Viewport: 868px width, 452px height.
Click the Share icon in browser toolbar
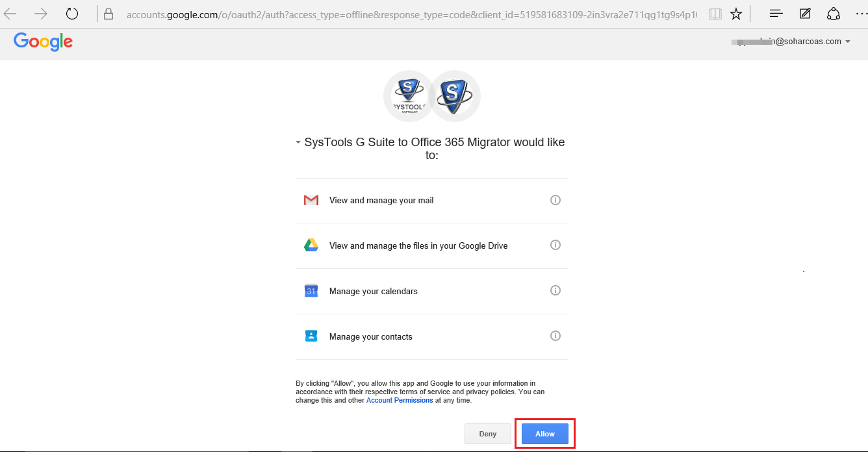[x=834, y=14]
